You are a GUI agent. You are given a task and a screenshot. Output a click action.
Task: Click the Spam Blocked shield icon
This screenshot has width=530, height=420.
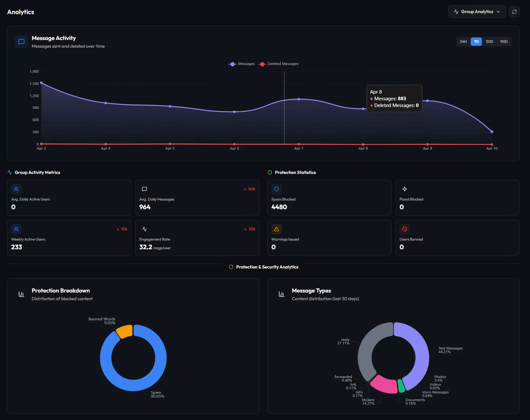(x=277, y=189)
